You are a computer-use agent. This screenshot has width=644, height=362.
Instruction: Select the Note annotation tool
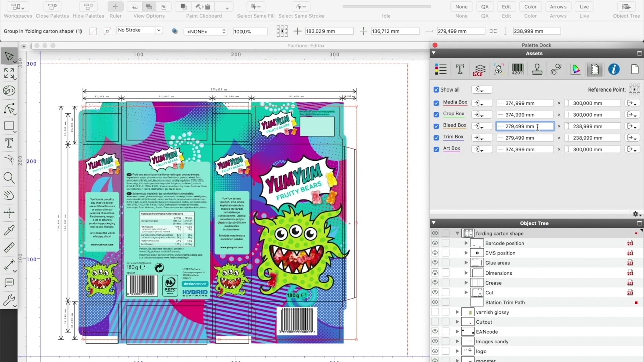click(x=9, y=283)
